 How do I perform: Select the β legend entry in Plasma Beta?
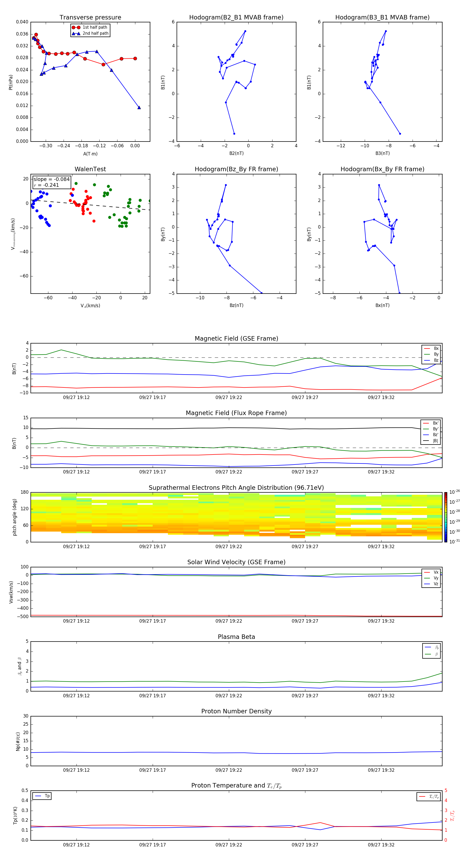point(431,654)
